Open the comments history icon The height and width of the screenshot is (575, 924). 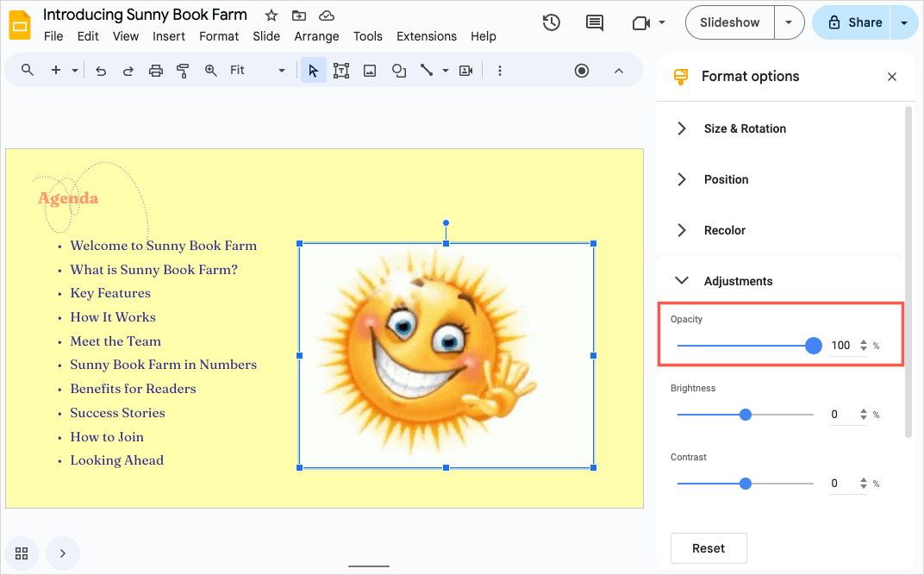pyautogui.click(x=595, y=23)
